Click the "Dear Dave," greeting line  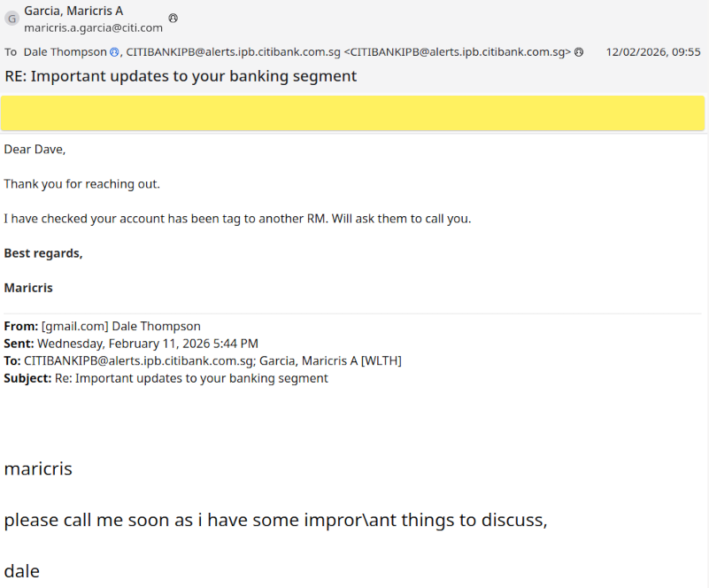(x=35, y=149)
